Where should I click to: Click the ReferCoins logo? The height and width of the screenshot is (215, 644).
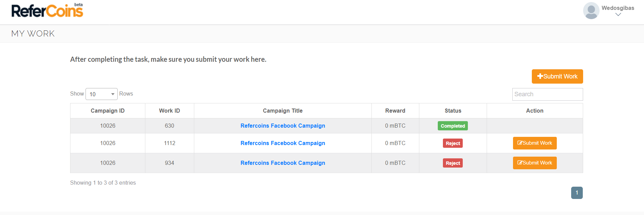point(47,10)
